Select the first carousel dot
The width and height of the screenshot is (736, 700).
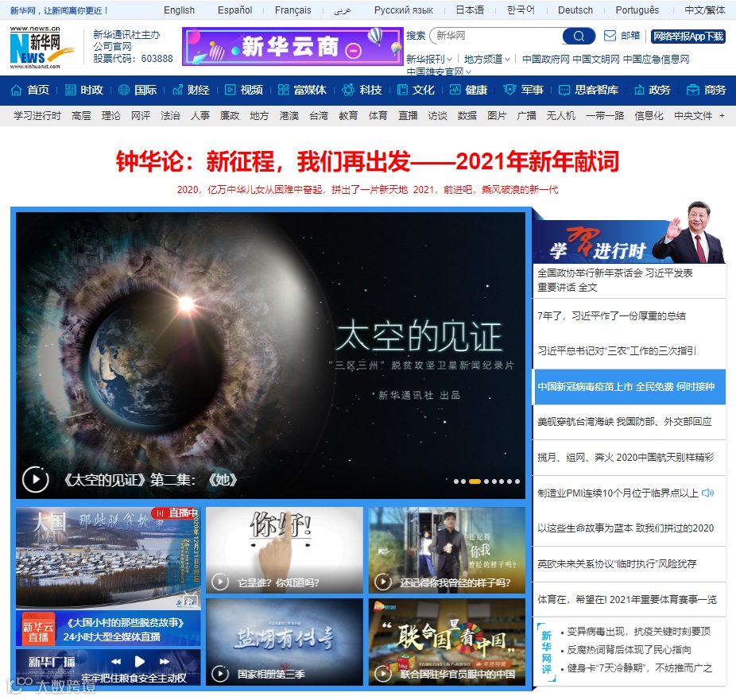[455, 481]
